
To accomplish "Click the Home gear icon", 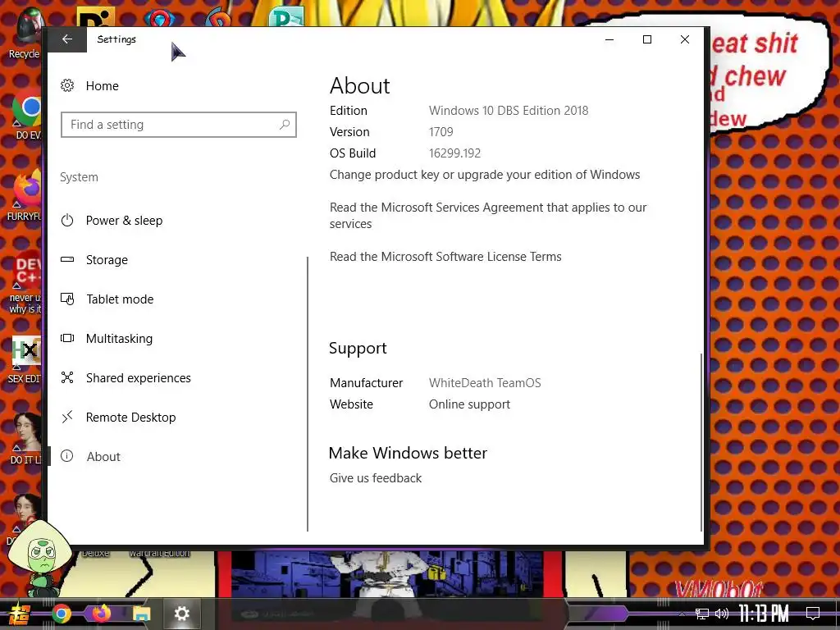I will (x=67, y=85).
